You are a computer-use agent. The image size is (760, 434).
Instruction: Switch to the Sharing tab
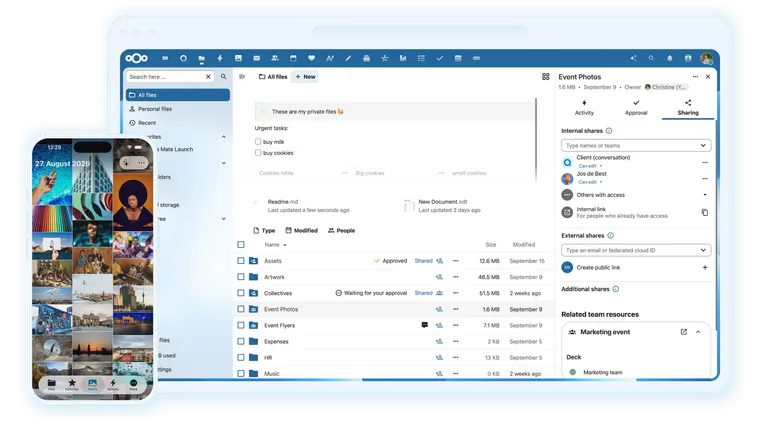688,108
